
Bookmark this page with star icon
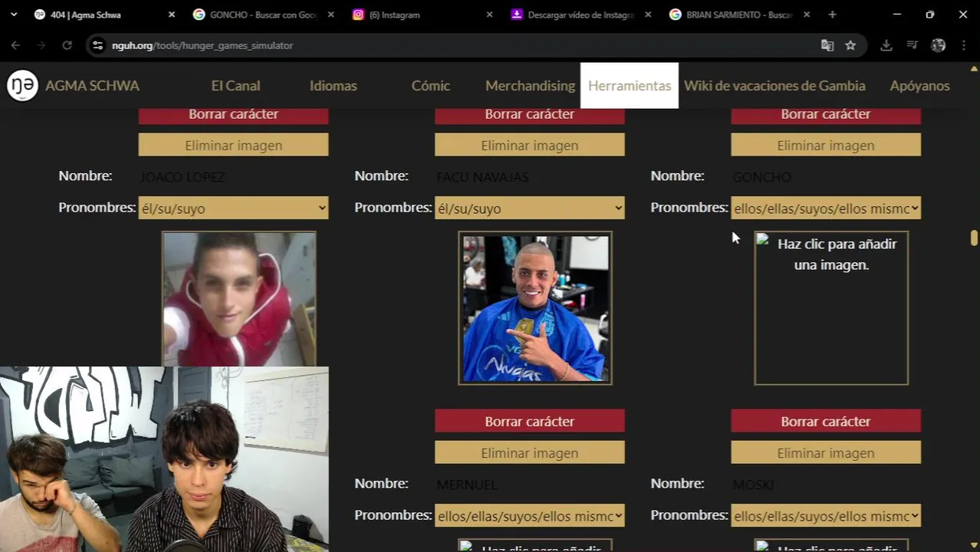(850, 45)
